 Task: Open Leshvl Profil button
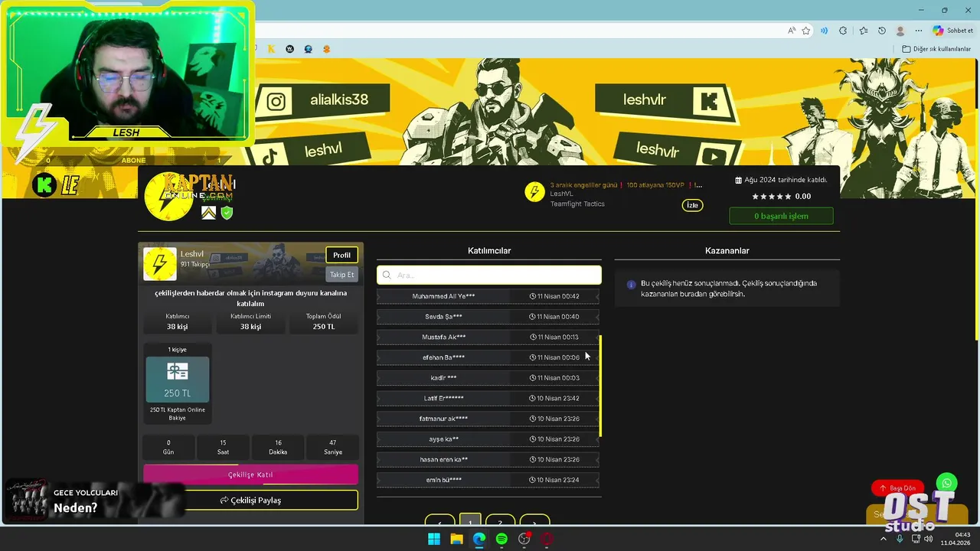(341, 255)
